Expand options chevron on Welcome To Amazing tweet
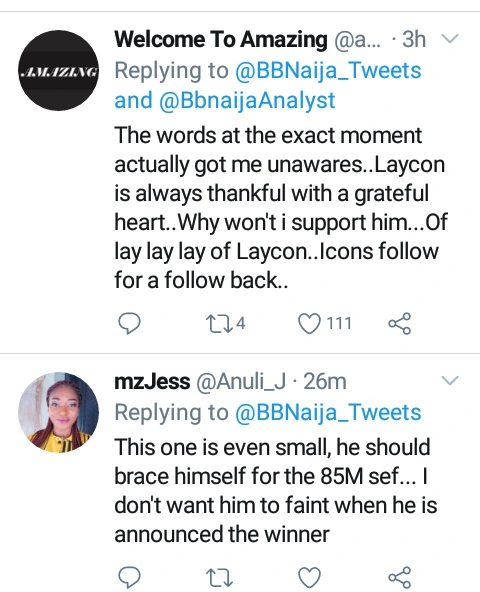This screenshot has width=480, height=592. point(450,39)
